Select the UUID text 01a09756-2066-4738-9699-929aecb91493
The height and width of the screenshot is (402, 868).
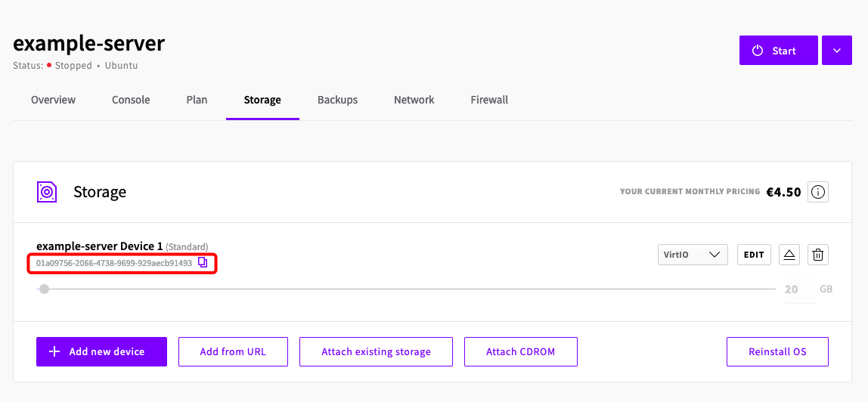point(114,263)
